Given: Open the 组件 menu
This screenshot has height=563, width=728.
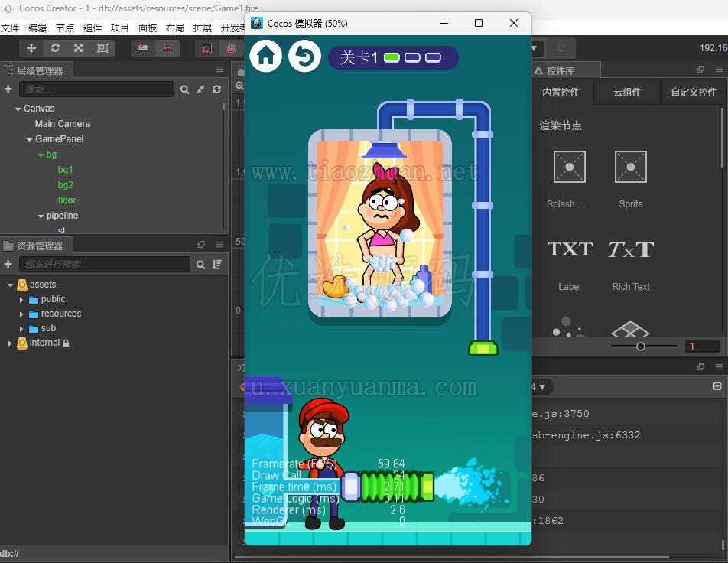Looking at the screenshot, I should point(93,28).
